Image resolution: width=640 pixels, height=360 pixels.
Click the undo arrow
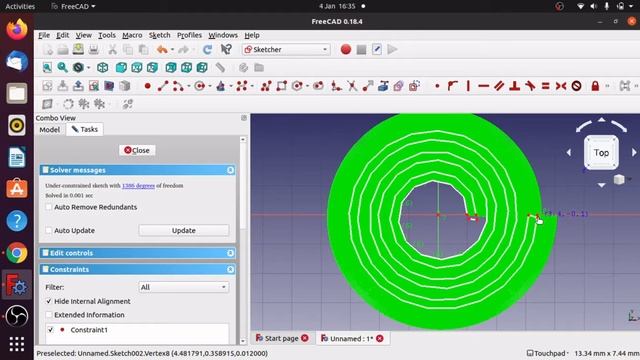point(162,49)
